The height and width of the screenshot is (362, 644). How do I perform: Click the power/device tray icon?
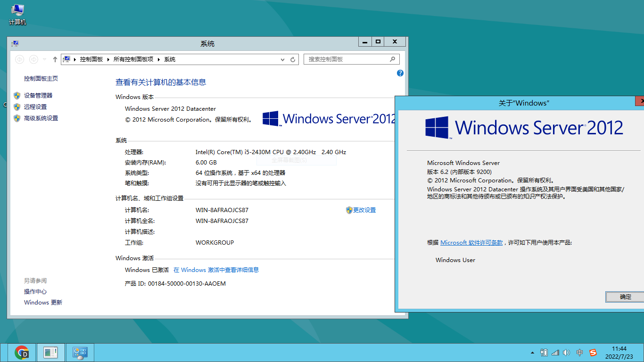coord(544,353)
